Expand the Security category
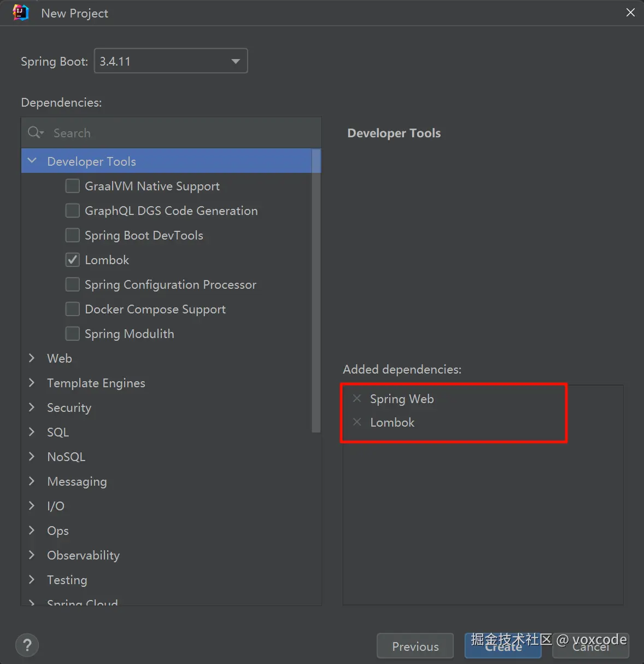The height and width of the screenshot is (664, 644). [x=32, y=407]
